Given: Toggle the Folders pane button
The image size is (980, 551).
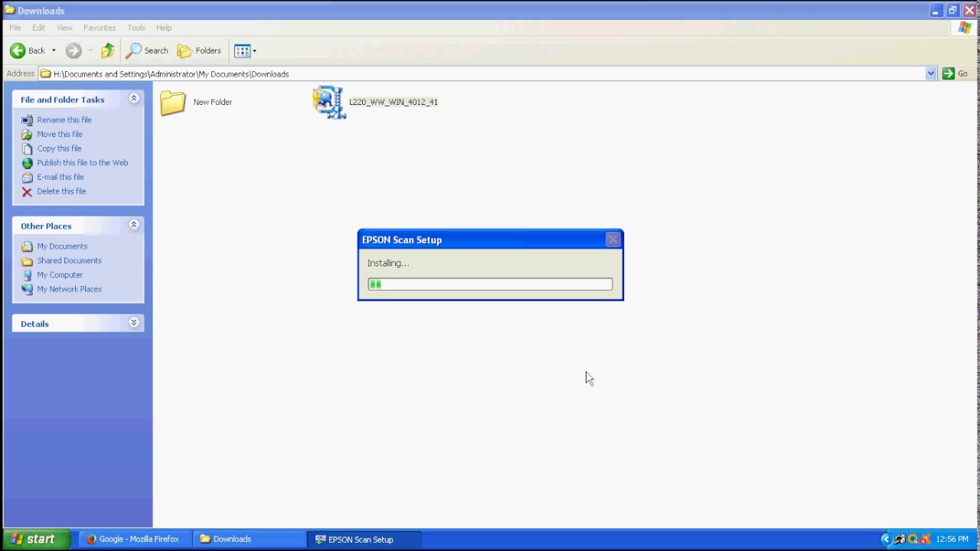Looking at the screenshot, I should [199, 51].
